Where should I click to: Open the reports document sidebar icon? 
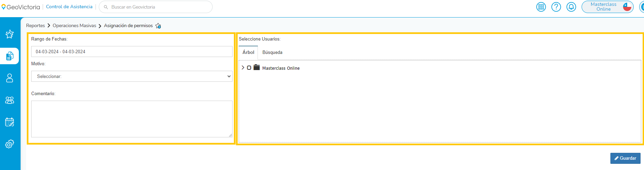click(10, 56)
